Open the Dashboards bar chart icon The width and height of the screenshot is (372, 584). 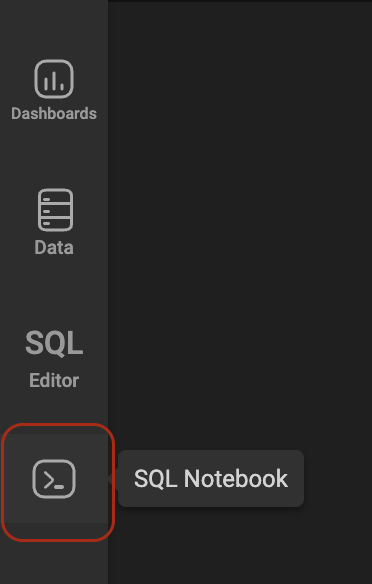54,79
